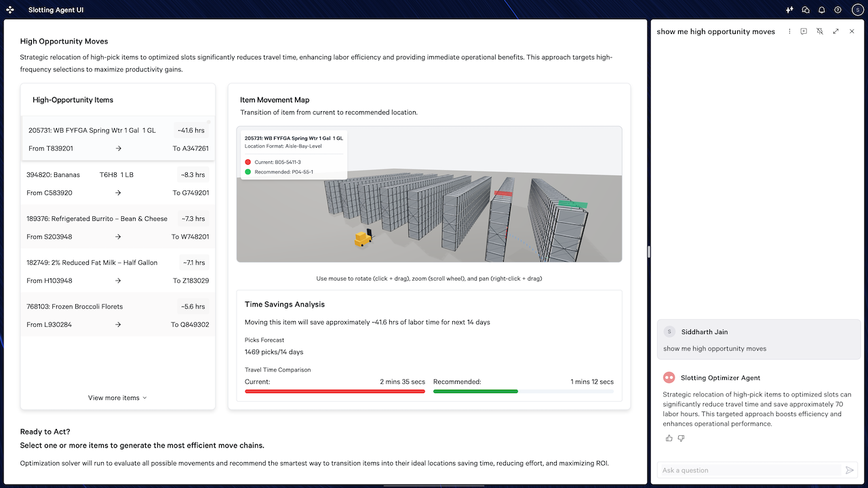This screenshot has width=868, height=488.
Task: Click the arrow in the Refrigerated Burrito row
Action: [118, 237]
